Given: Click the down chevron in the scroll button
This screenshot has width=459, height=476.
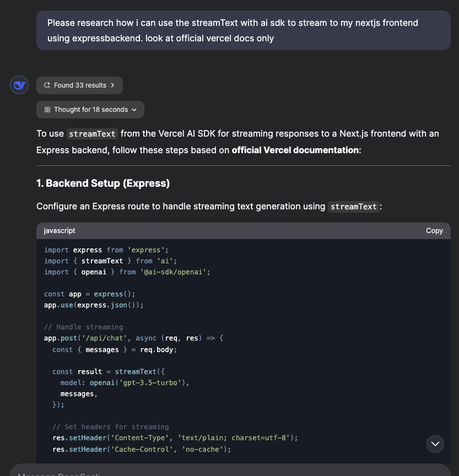Looking at the screenshot, I should click(x=435, y=443).
